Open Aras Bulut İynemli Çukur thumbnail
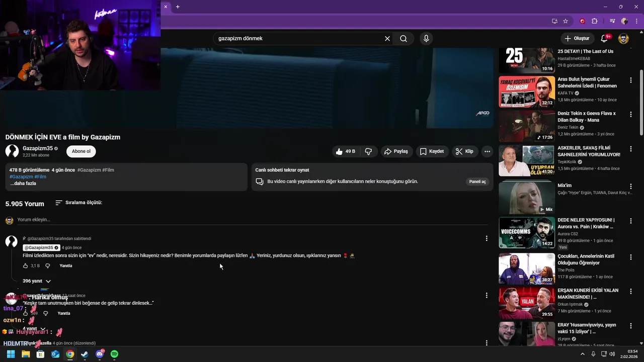This screenshot has height=362, width=644. (527, 92)
